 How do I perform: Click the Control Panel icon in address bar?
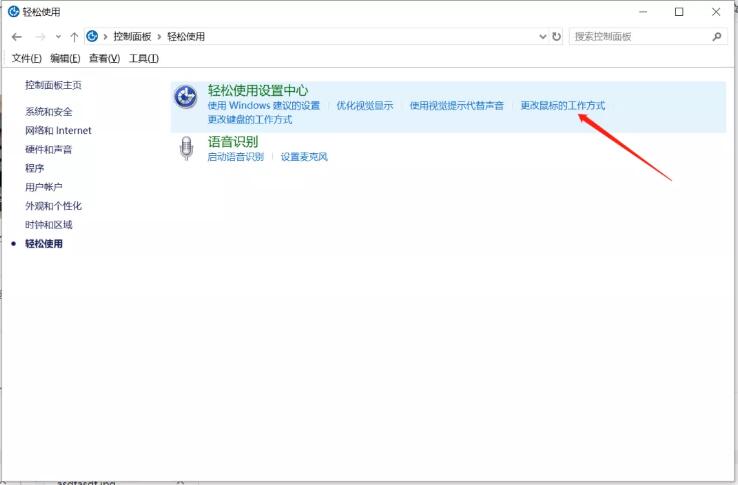(92, 37)
